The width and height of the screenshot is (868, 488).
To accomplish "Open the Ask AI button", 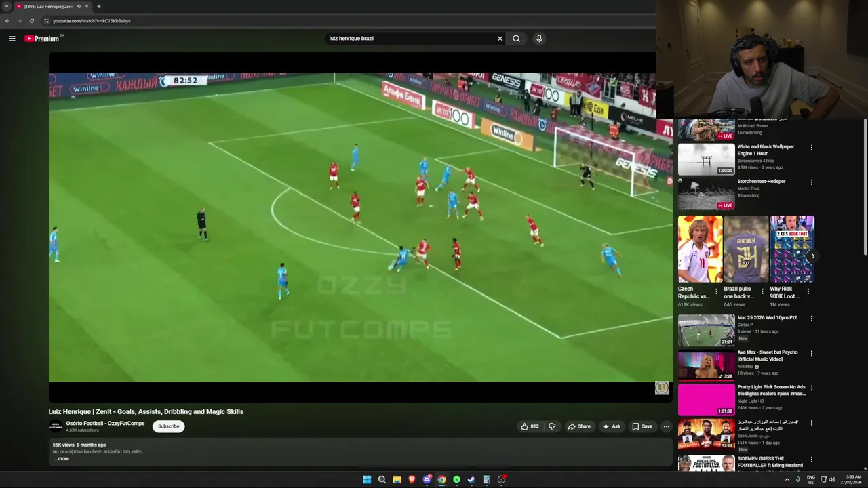I will click(x=611, y=426).
